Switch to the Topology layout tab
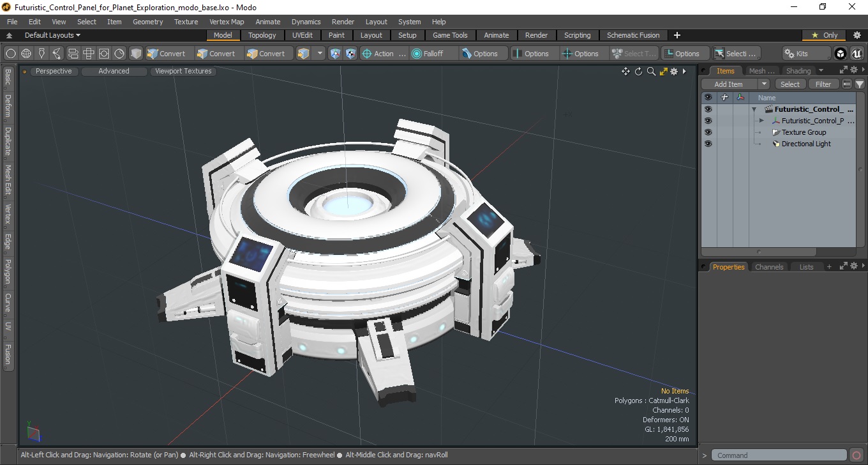 tap(262, 35)
